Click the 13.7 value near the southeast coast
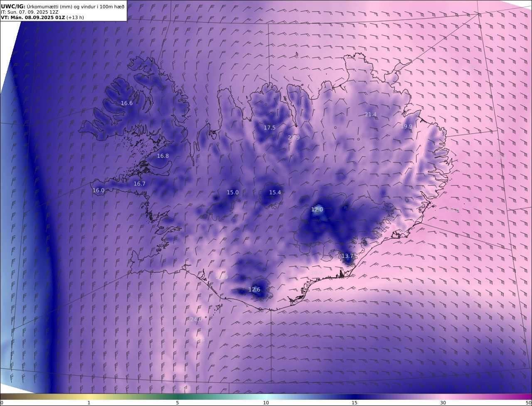This screenshot has width=532, height=406. coord(347,256)
